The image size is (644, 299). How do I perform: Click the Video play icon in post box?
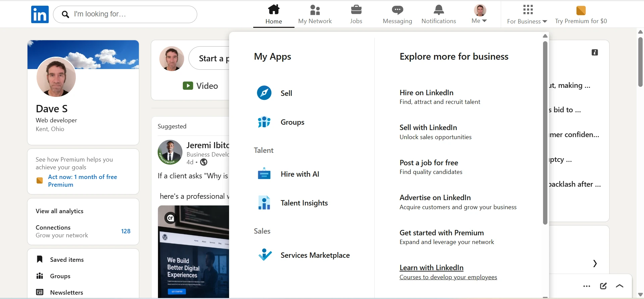click(188, 86)
